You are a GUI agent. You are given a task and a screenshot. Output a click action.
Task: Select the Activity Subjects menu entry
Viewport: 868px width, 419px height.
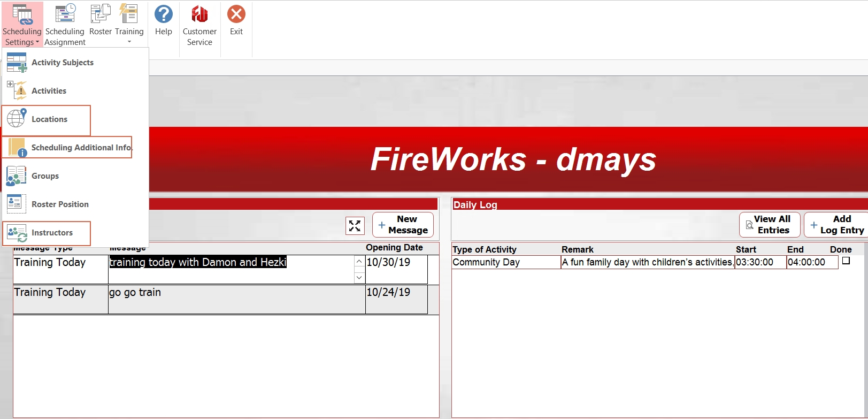[75, 63]
